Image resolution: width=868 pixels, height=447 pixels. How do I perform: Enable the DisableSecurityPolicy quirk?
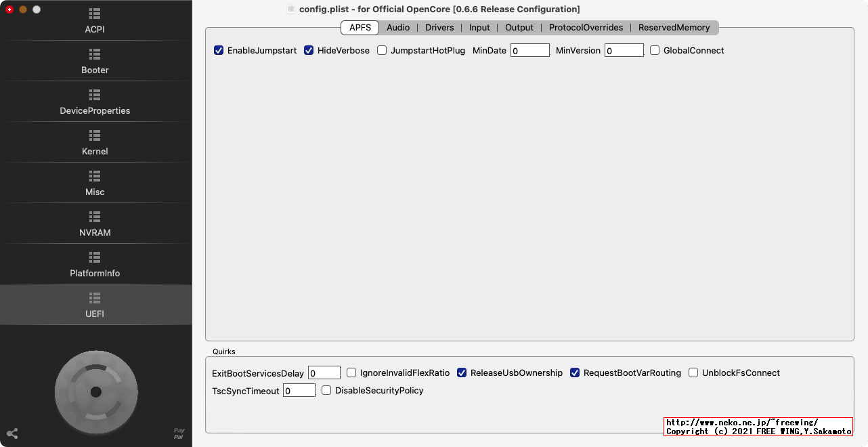tap(326, 390)
